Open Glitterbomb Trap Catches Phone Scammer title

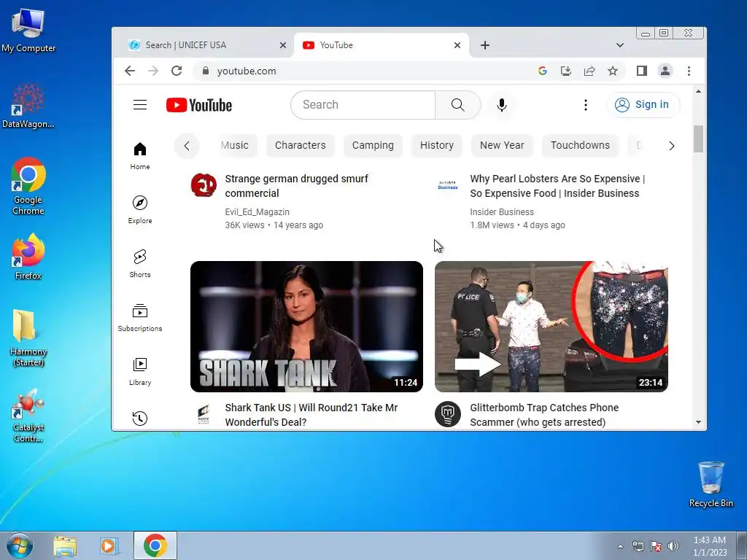544,415
